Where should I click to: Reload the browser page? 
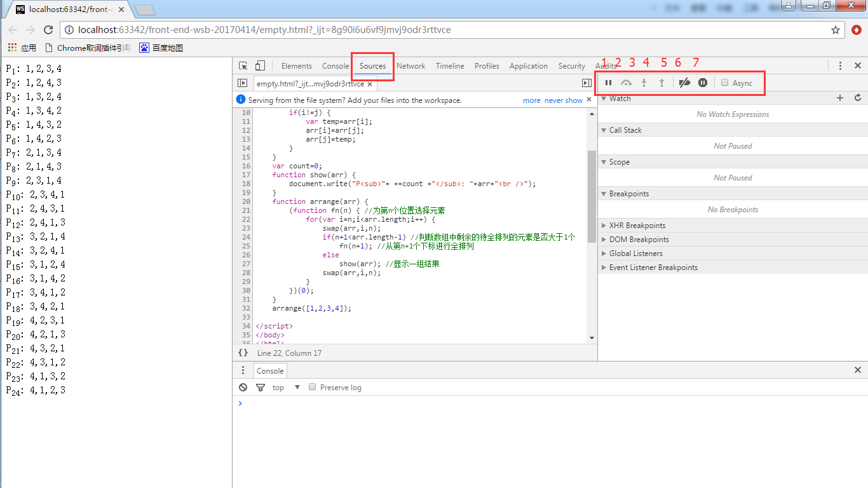pos(48,30)
